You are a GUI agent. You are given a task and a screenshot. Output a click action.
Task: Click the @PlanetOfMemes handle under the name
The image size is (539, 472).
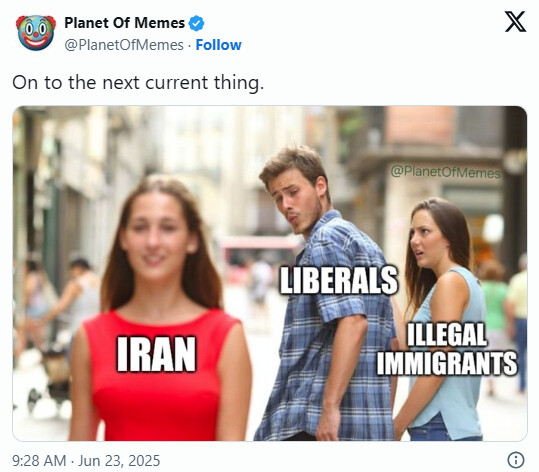pos(124,45)
